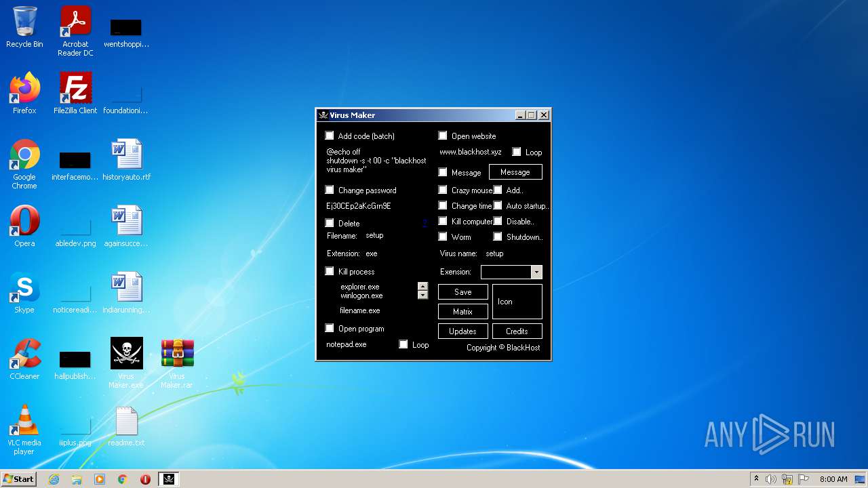Click down arrow of process list spinner
The image size is (868, 488).
click(x=423, y=295)
